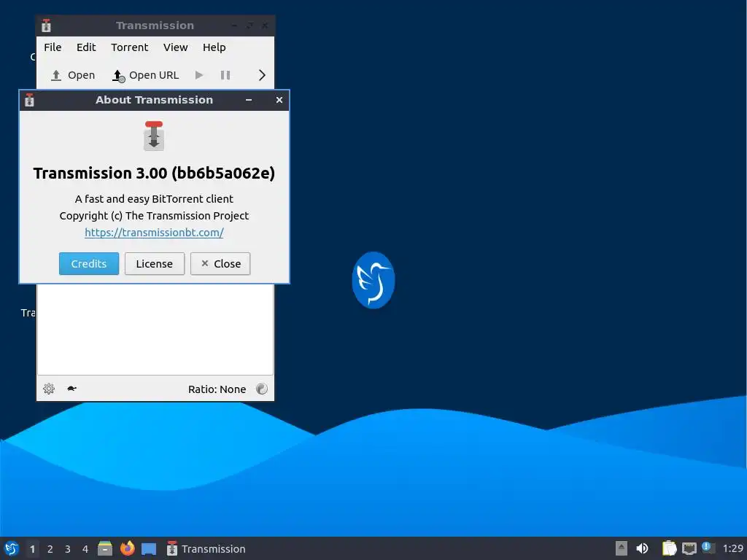Launch file manager from taskbar
Image resolution: width=747 pixels, height=560 pixels.
tap(105, 548)
